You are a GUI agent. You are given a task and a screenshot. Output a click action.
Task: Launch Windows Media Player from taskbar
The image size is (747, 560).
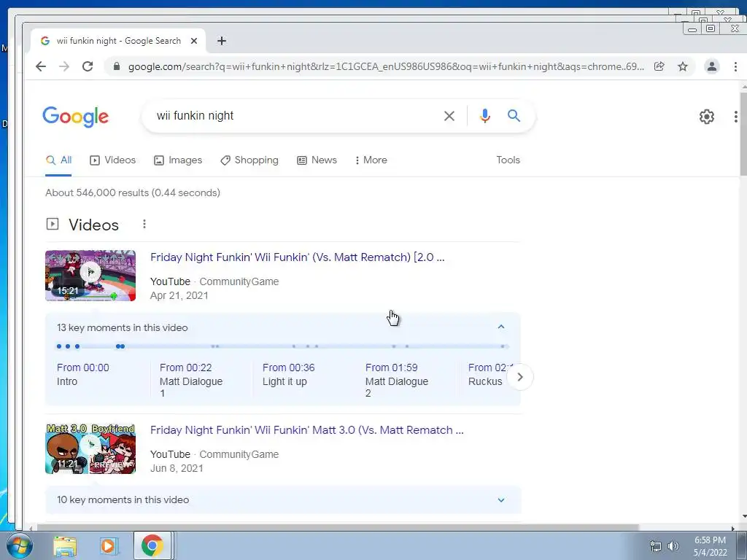(x=108, y=546)
